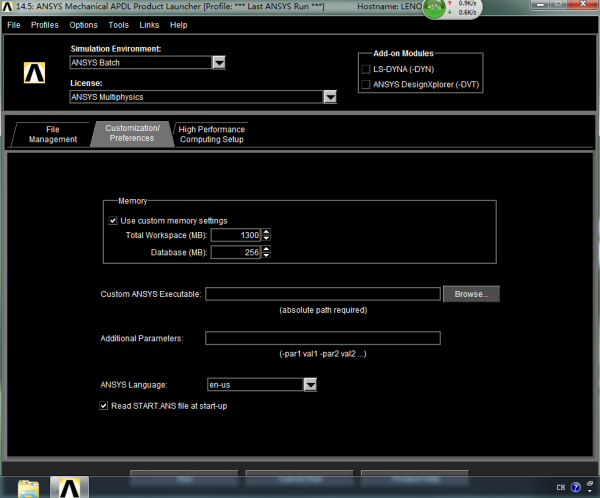
Task: Open the file explorer taskbar icon
Action: pyautogui.click(x=28, y=489)
